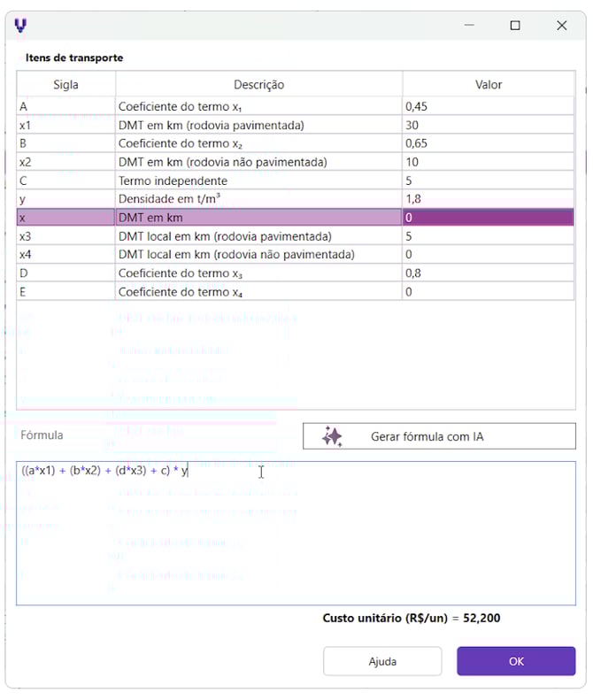Screen dimensions: 593x700
Task: Maximize the dialog window
Action: click(515, 26)
